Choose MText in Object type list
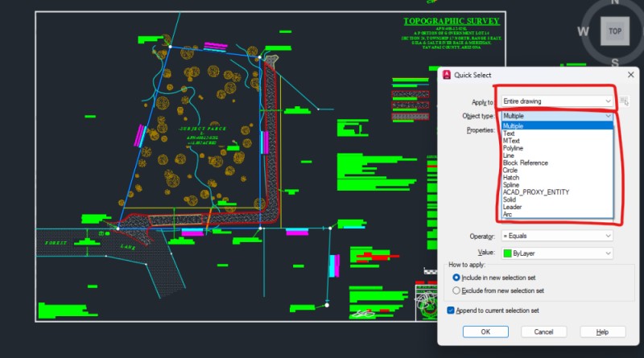The image size is (644, 358). 557,141
